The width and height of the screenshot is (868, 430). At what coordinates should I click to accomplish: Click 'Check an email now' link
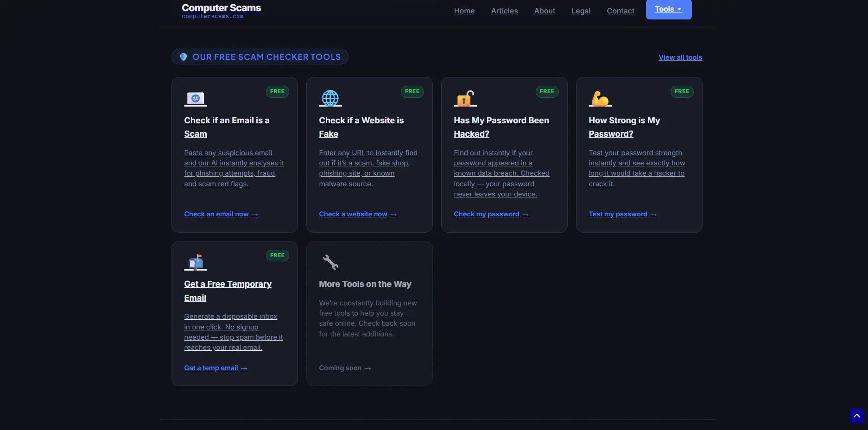point(221,214)
